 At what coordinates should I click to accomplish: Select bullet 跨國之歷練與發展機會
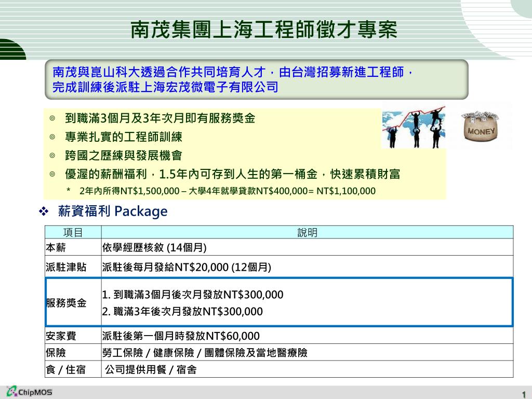tap(124, 155)
